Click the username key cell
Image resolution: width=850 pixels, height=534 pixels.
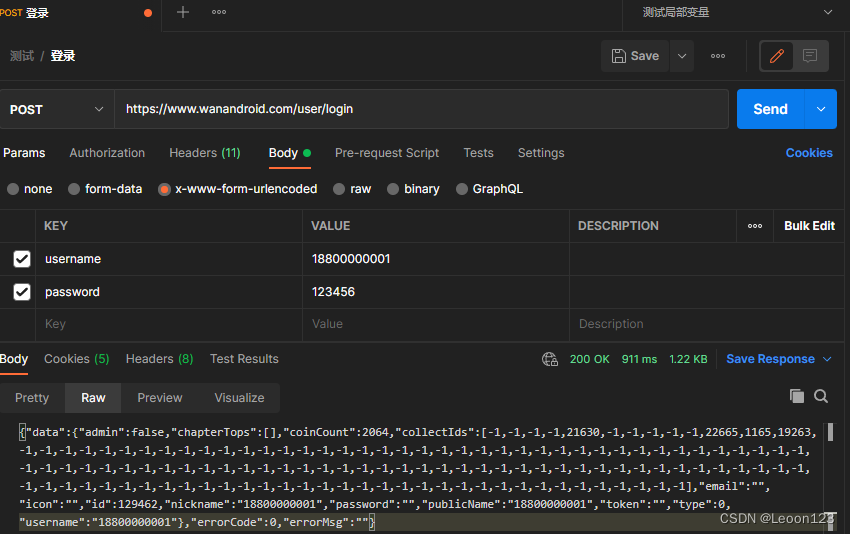[169, 259]
